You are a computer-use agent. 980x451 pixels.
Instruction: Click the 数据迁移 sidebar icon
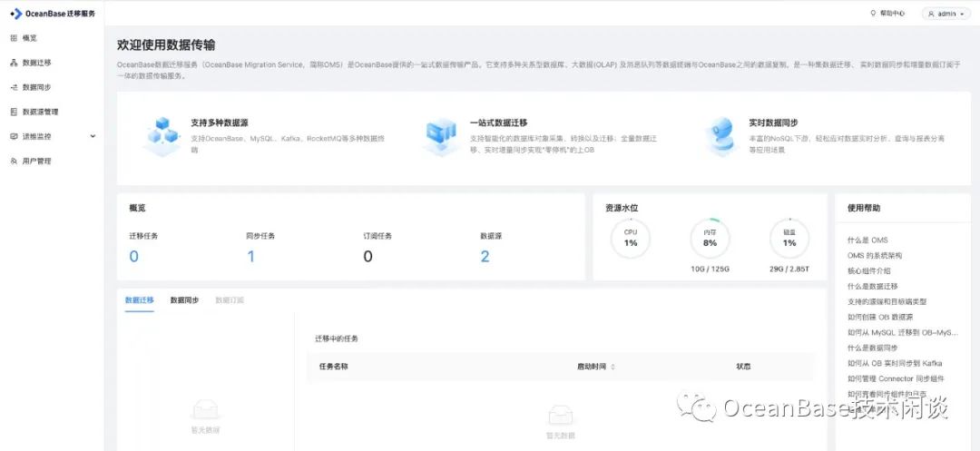click(14, 63)
